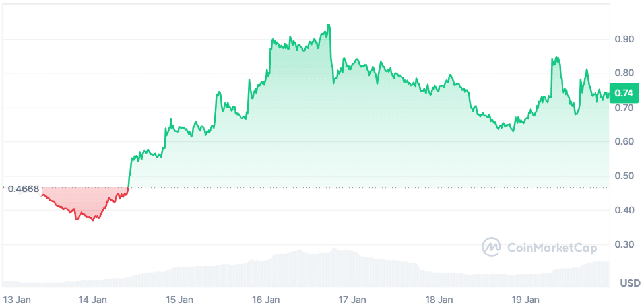Click the highest peak of the green price line
This screenshot has width=644, height=305.
(x=329, y=25)
